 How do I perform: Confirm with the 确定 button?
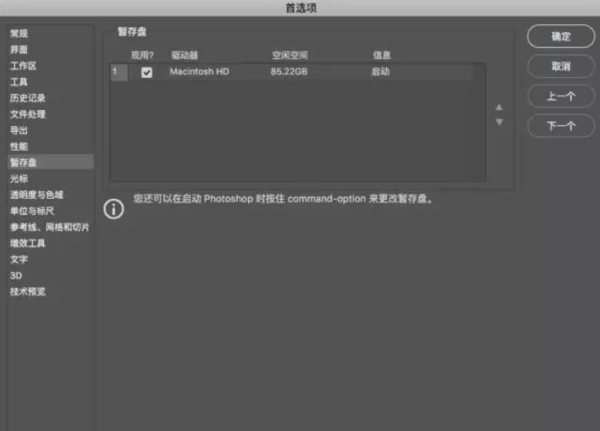pyautogui.click(x=561, y=36)
